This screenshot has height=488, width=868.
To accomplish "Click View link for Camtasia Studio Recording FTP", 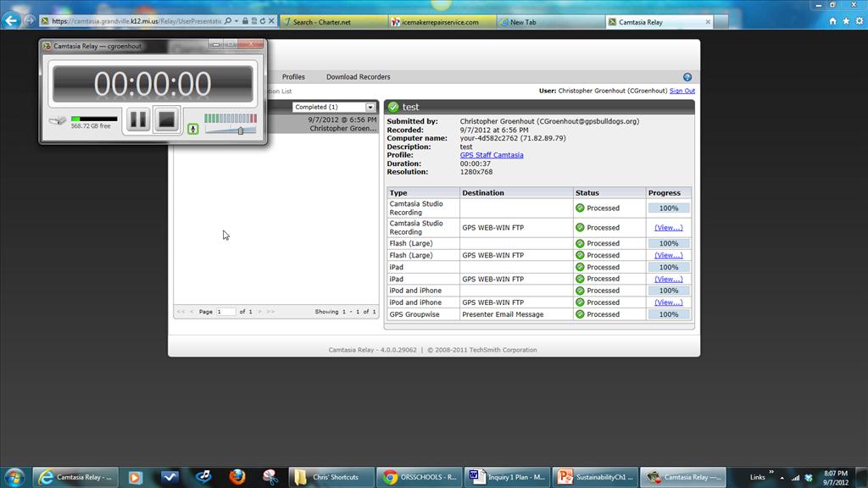I will point(668,227).
